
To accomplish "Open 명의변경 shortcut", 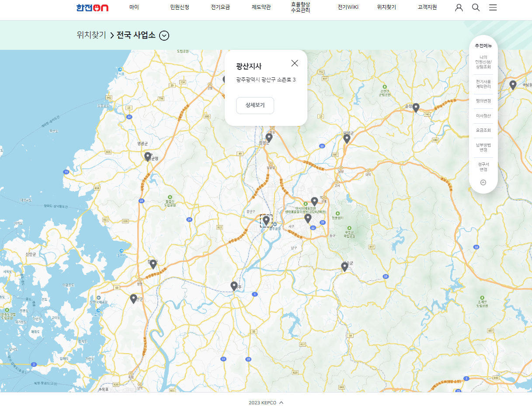I will 483,101.
